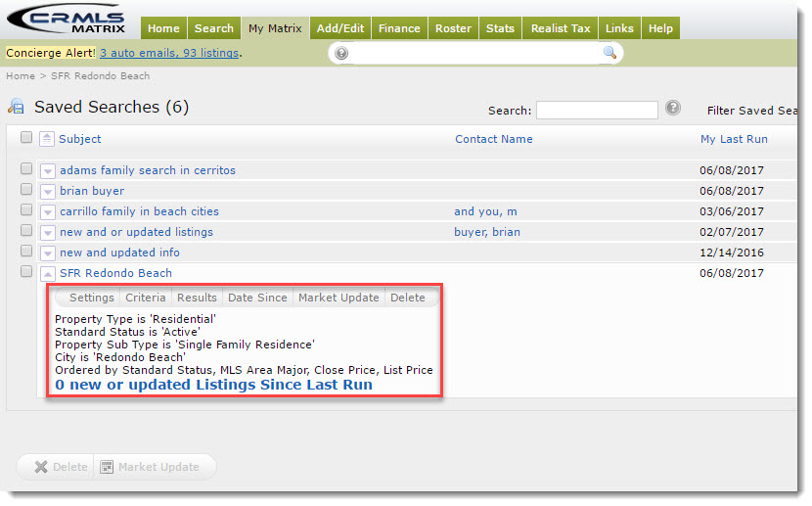Viewport: 812px width, 506px height.
Task: Check the new and or updated listings row
Action: click(x=26, y=230)
